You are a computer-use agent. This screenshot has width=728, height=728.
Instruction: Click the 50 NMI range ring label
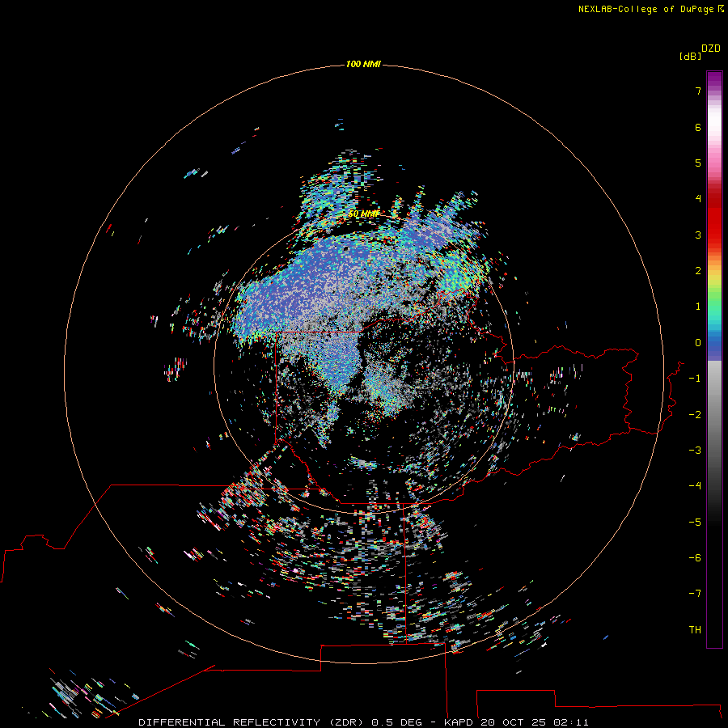[363, 214]
